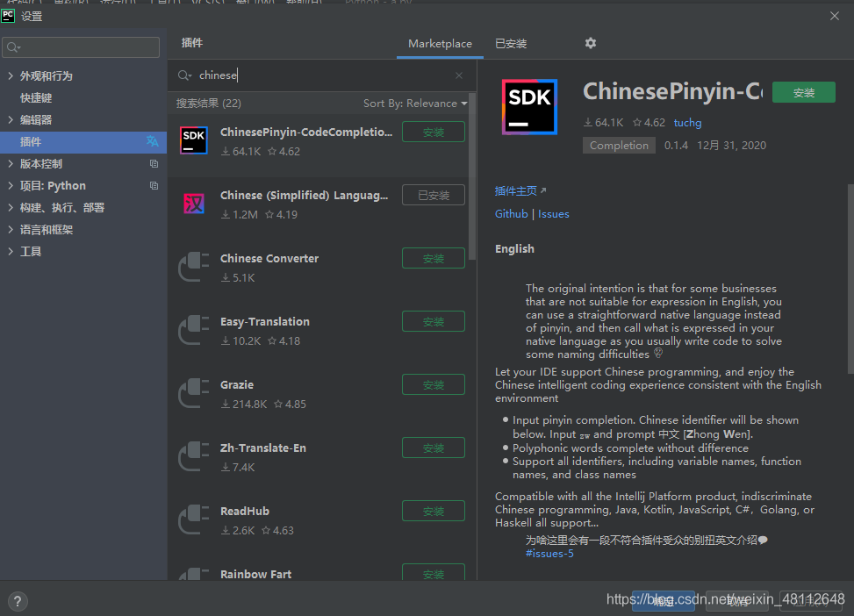Click 已安装 button for Chinese Simplified pack
Image resolution: width=854 pixels, height=616 pixels.
(x=434, y=195)
